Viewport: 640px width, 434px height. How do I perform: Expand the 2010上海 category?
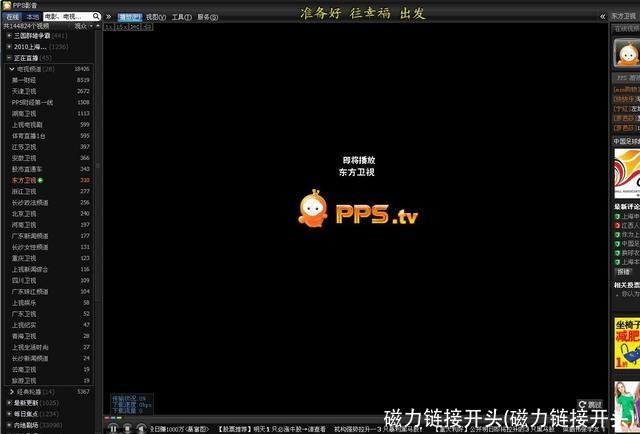(9, 46)
